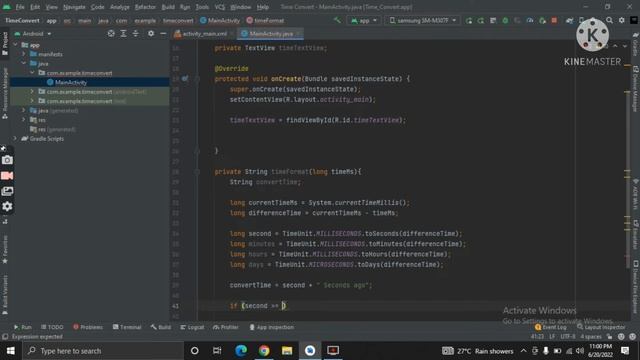Click the Select Opened File target icon
The image size is (640, 360).
click(x=111, y=33)
